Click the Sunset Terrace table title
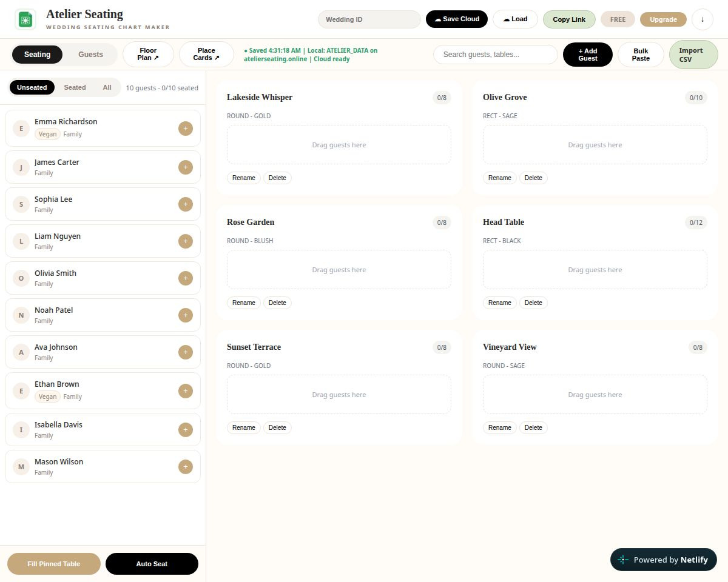Viewport: 728px width, 582px height. 254,347
